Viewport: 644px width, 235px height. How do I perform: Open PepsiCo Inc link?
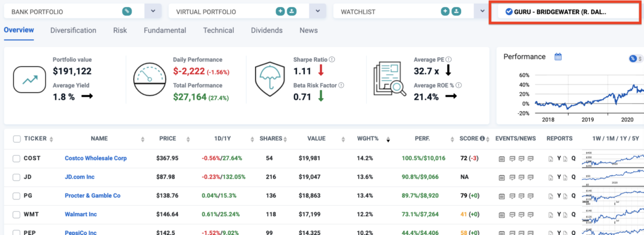point(82,232)
